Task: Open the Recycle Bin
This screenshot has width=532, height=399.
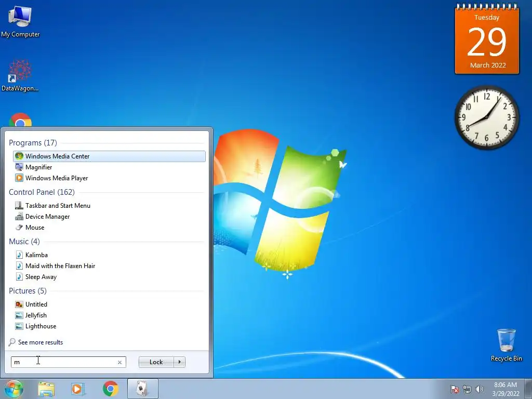Action: pyautogui.click(x=506, y=344)
